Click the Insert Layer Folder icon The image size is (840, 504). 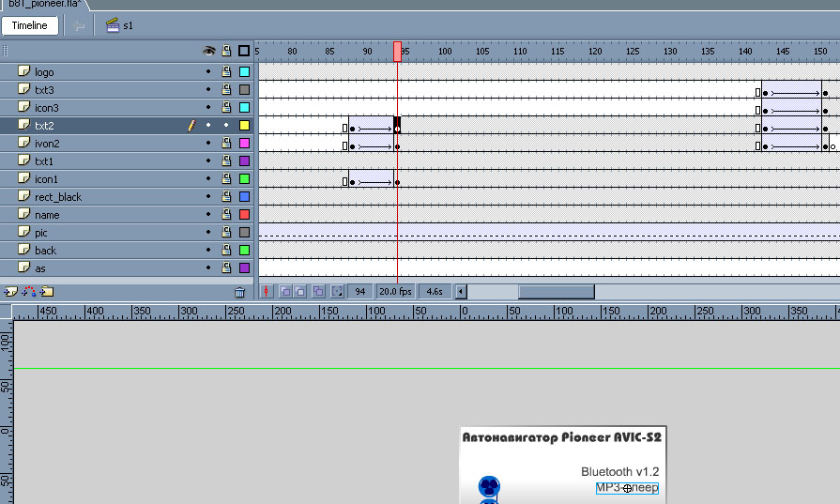pos(47,291)
